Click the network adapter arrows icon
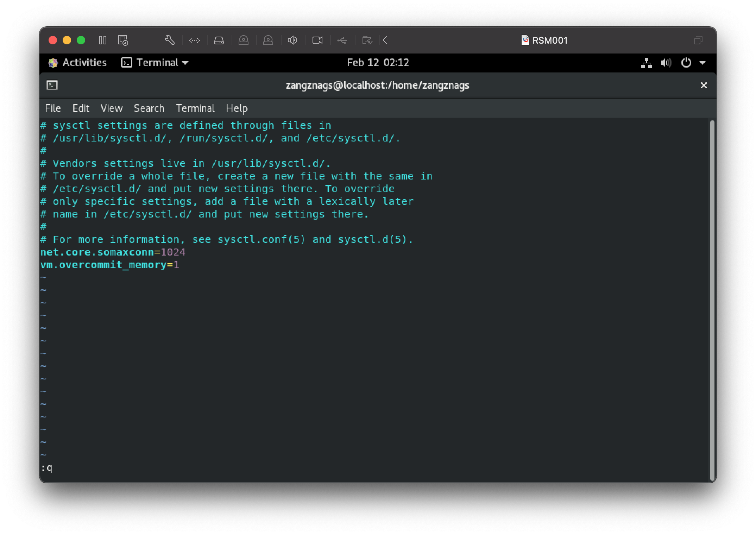756x535 pixels. 195,40
